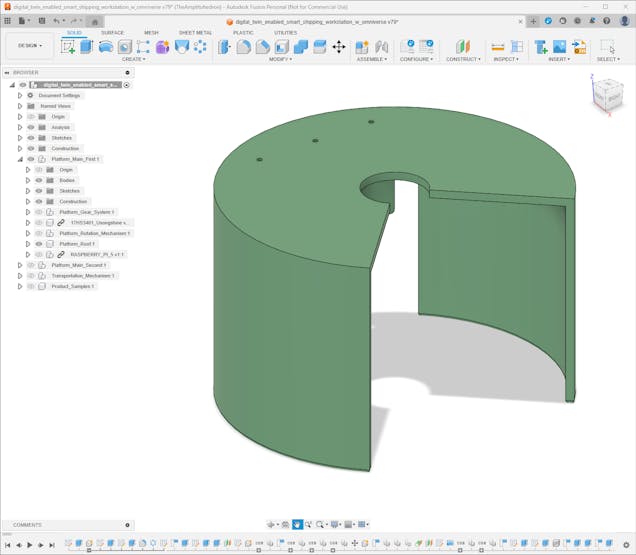
Task: Open the CONSTRUCT menu
Action: [463, 59]
